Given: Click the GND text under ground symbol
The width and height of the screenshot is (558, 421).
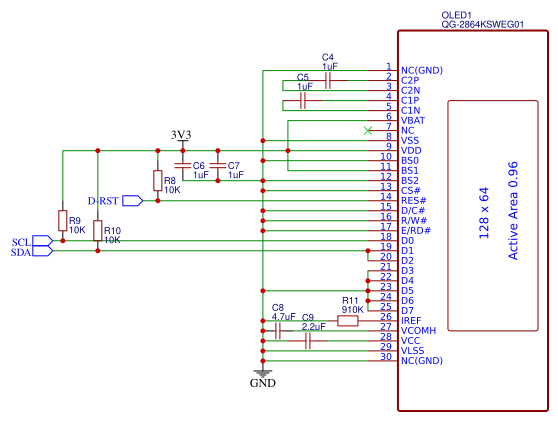Looking at the screenshot, I should coord(263,383).
